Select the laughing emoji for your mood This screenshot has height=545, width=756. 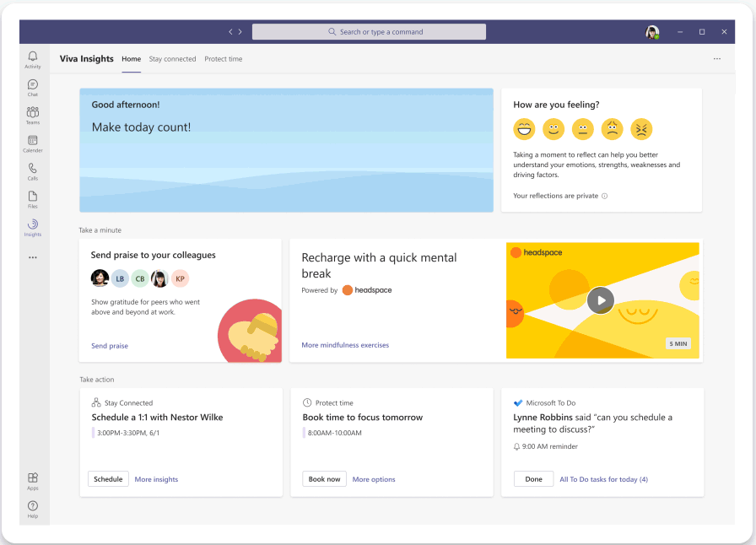point(523,129)
